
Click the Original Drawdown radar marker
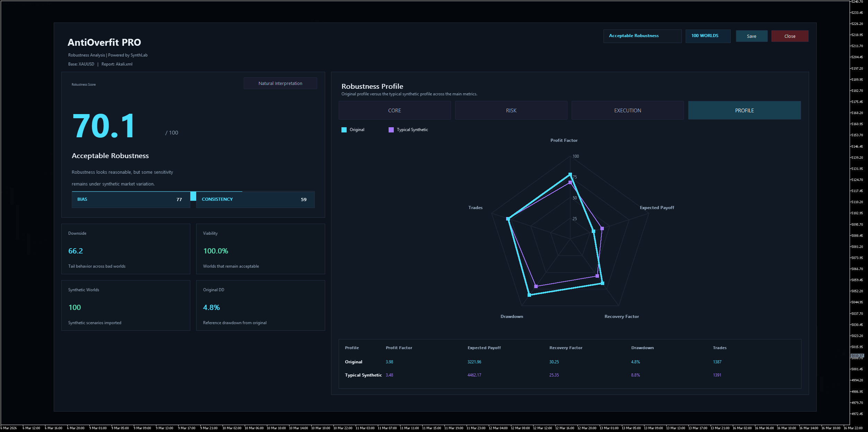[529, 295]
